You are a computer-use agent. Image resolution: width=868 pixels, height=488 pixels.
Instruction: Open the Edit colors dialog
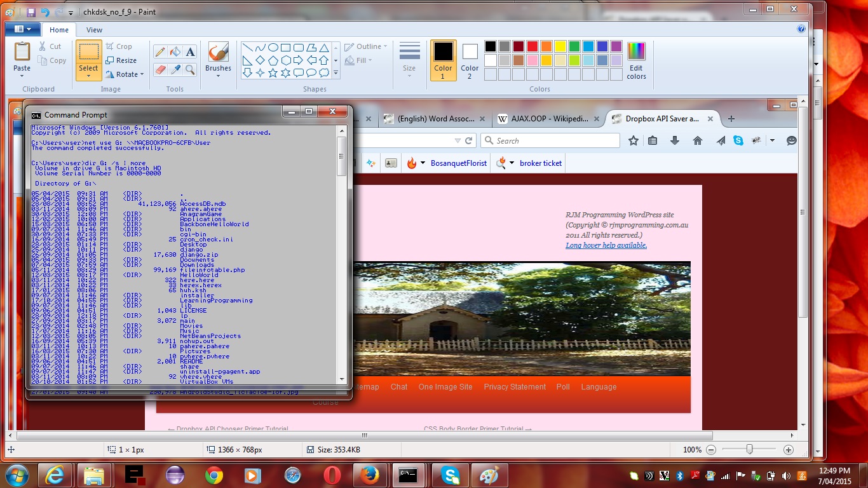click(x=636, y=61)
